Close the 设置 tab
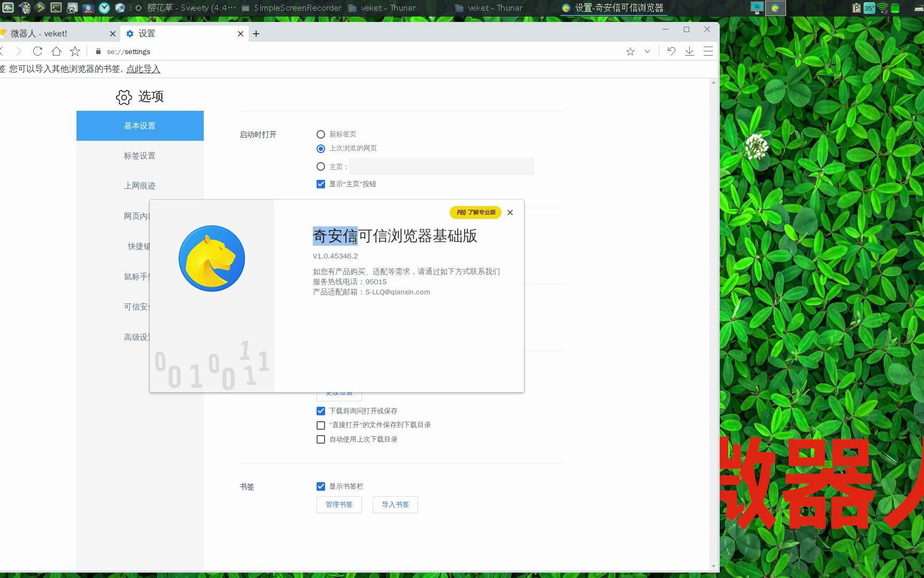 [241, 34]
